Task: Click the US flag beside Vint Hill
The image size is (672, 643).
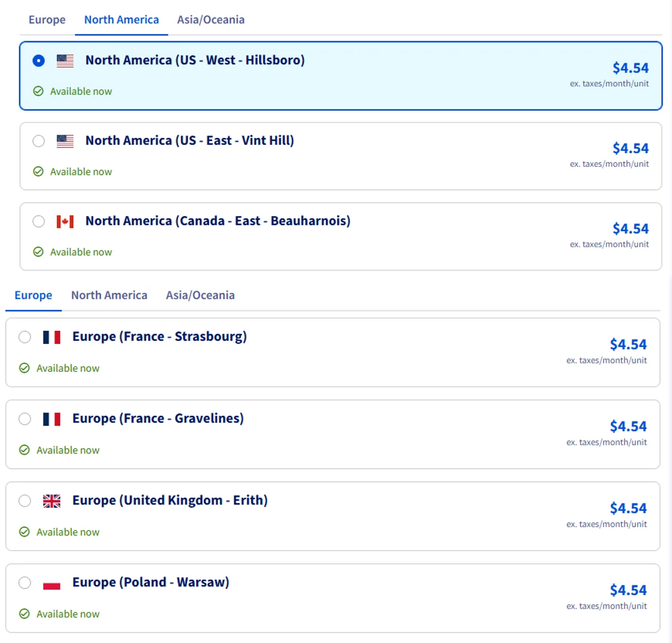Action: pyautogui.click(x=65, y=141)
